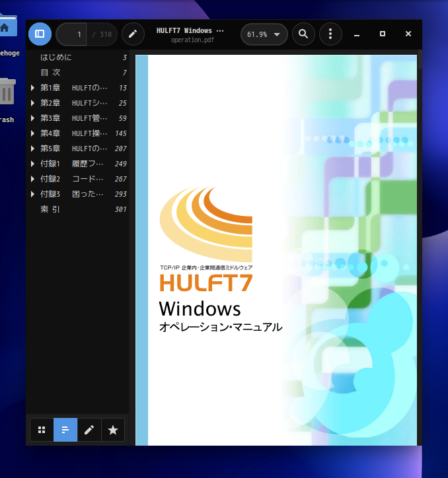The width and height of the screenshot is (448, 478).
Task: Expand the 付録3 outline entry
Action: pyautogui.click(x=32, y=194)
